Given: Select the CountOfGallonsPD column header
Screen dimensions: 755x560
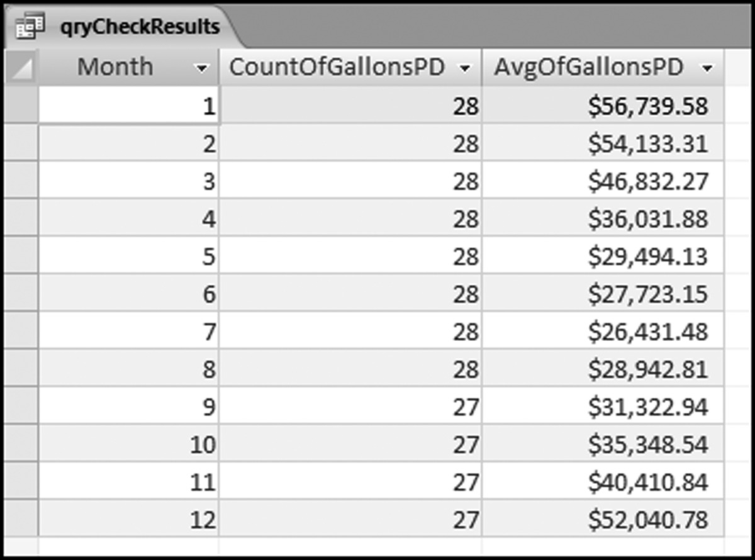Looking at the screenshot, I should [341, 67].
